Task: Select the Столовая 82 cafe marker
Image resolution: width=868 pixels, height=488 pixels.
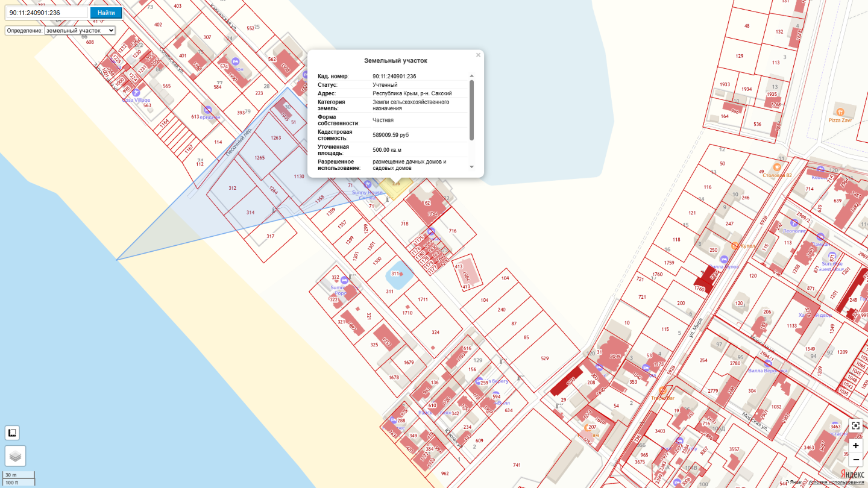Action: pos(777,167)
